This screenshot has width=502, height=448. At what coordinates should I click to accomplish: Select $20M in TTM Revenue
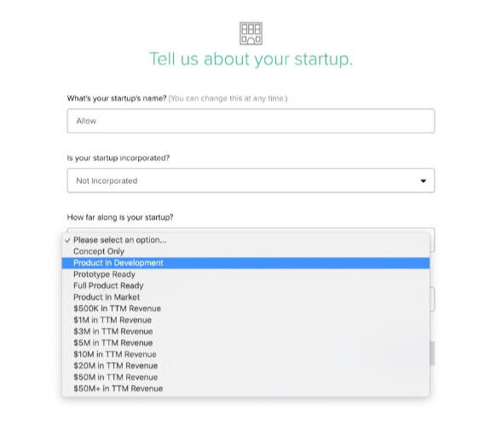[x=245, y=365]
